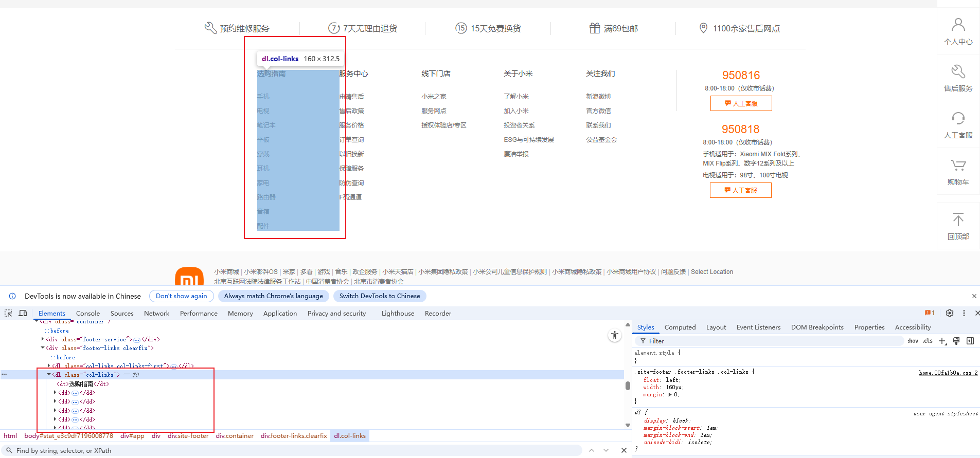Close the DevTools find bar
The image size is (980, 458).
pyautogui.click(x=624, y=450)
